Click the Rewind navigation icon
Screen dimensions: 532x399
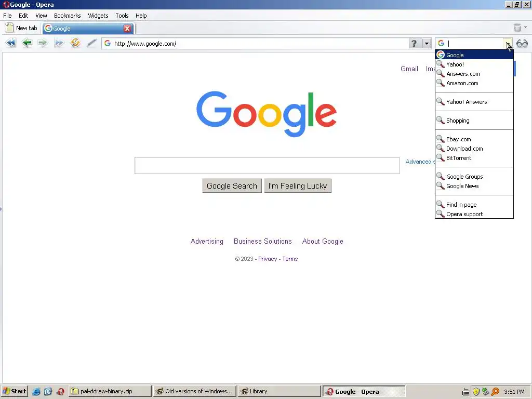pos(11,43)
